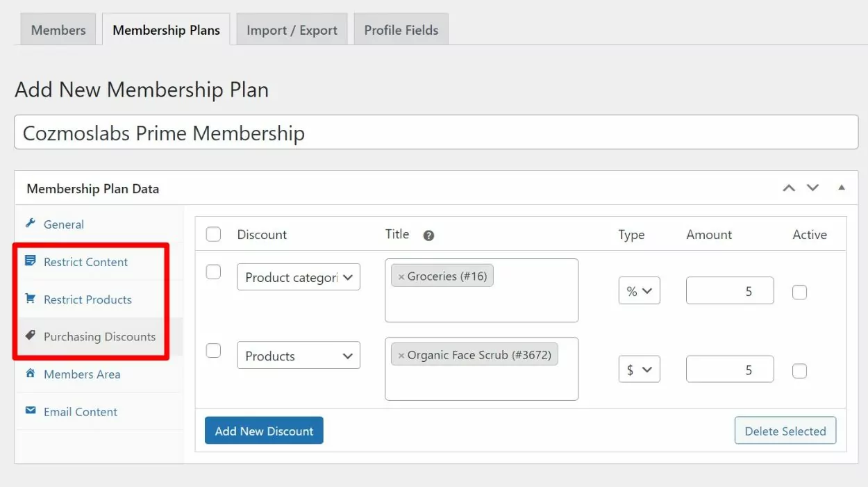This screenshot has width=868, height=487.
Task: Click the Members Area house icon
Action: click(x=30, y=373)
